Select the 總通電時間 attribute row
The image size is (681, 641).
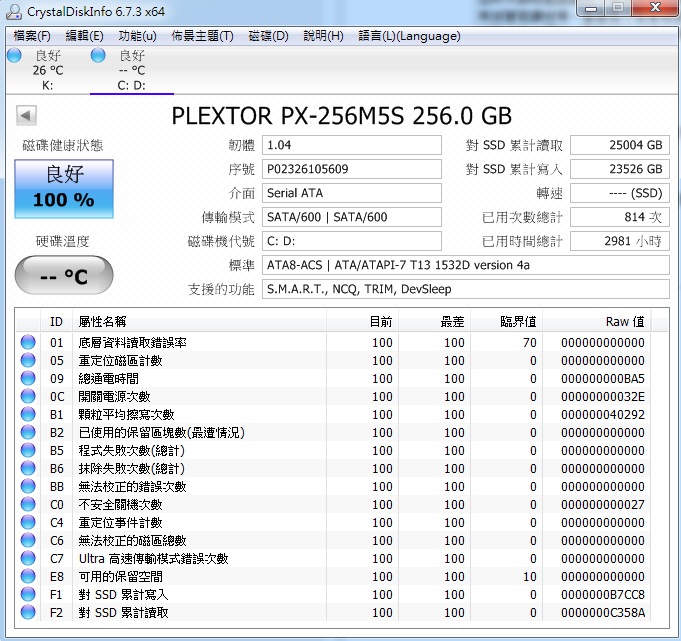click(333, 378)
